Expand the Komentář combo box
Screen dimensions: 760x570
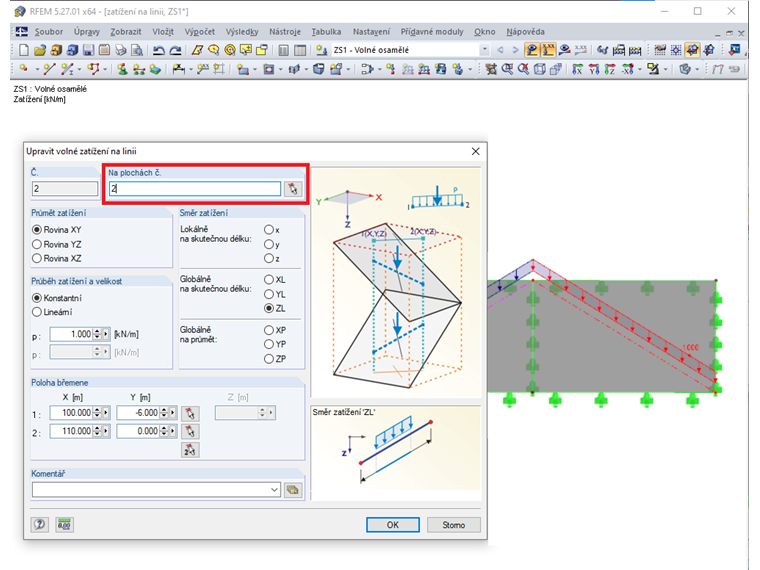(x=274, y=490)
